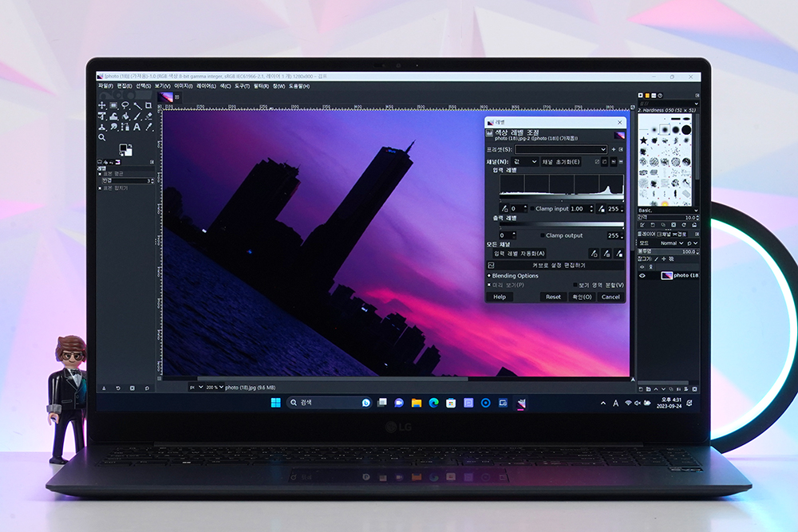Select the Crop tool
The height and width of the screenshot is (532, 798).
pyautogui.click(x=148, y=105)
